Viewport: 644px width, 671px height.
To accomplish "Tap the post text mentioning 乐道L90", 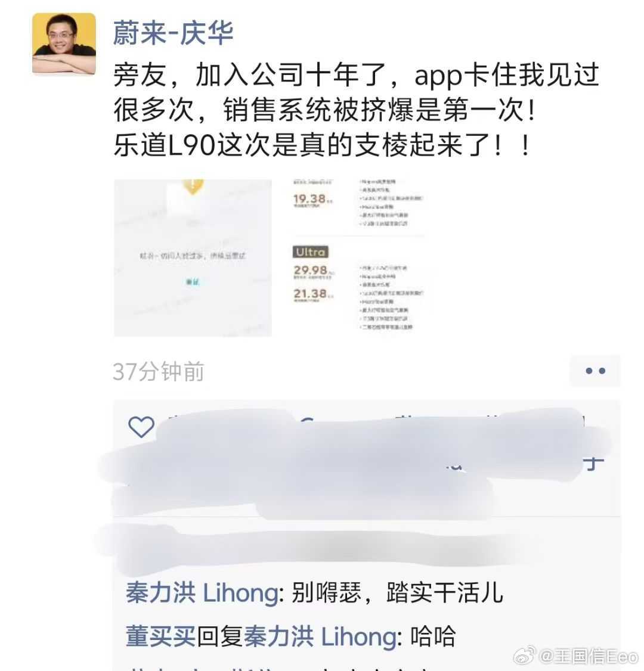I will pos(321,145).
